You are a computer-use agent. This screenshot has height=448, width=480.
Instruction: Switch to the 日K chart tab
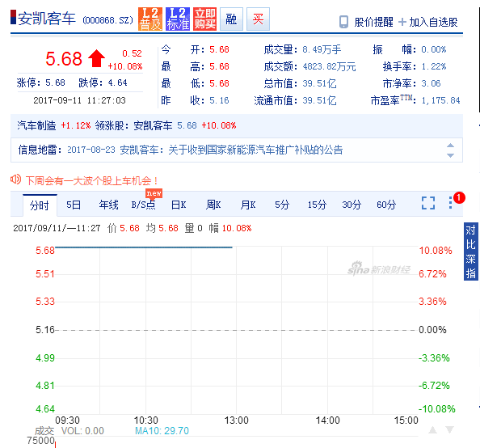point(179,205)
